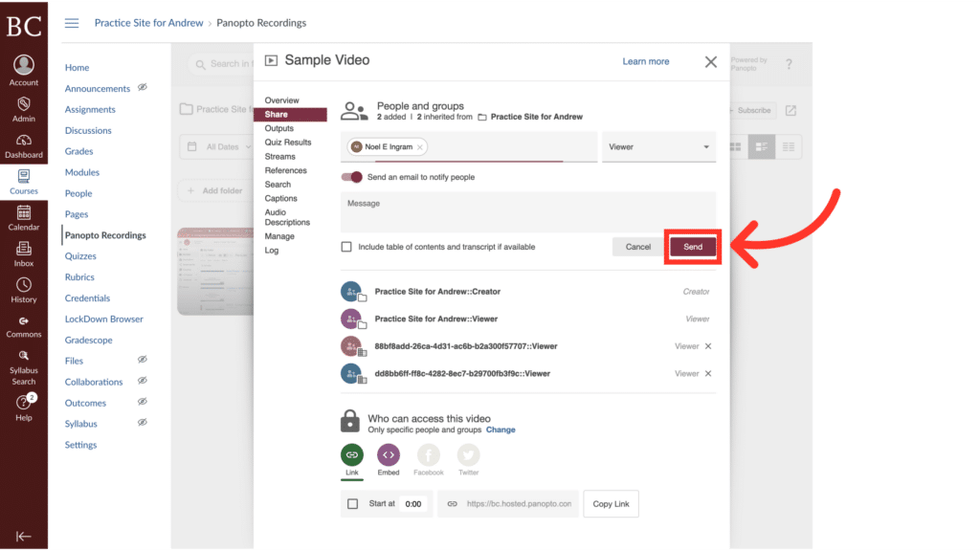Share to Twitter icon
The height and width of the screenshot is (551, 980).
[468, 454]
